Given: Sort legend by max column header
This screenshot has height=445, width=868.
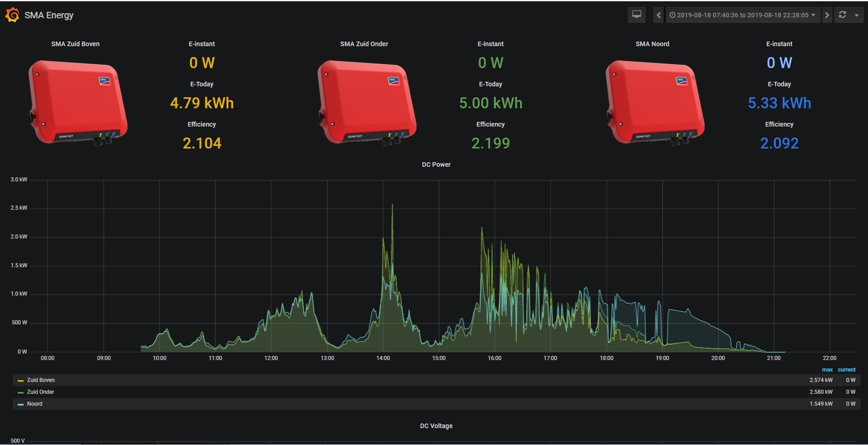Looking at the screenshot, I should point(827,370).
